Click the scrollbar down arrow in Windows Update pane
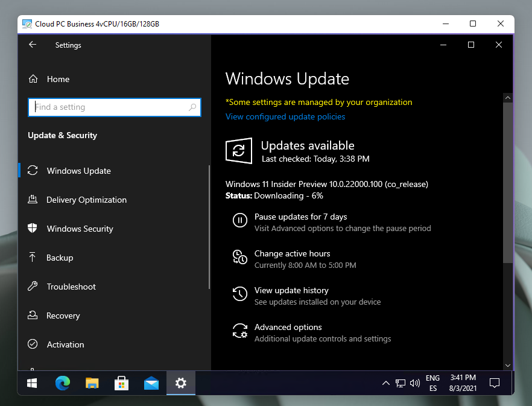Viewport: 532px width, 406px height. pos(508,365)
